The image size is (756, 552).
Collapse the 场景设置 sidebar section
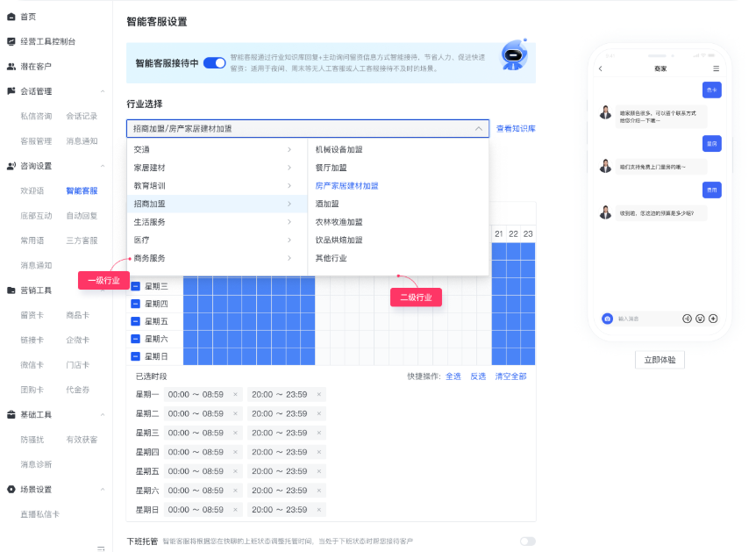point(103,490)
